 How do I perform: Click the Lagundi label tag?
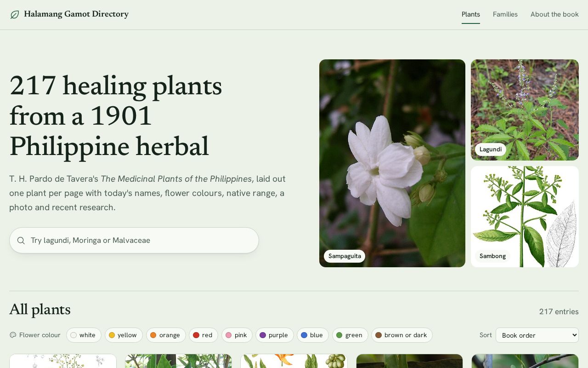[x=491, y=149]
